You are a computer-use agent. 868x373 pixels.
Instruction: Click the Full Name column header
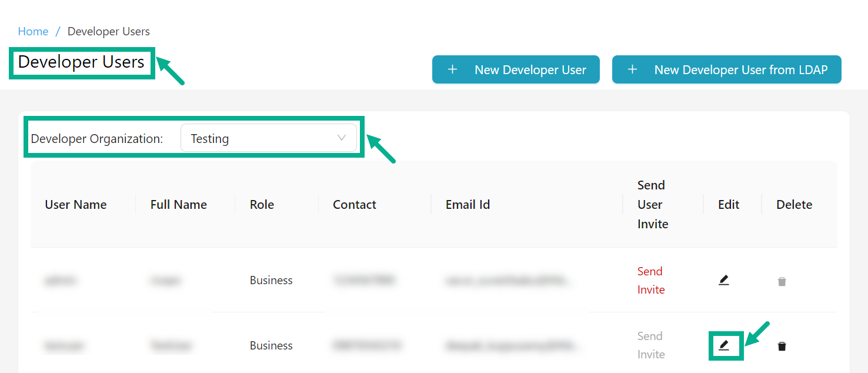(x=178, y=204)
